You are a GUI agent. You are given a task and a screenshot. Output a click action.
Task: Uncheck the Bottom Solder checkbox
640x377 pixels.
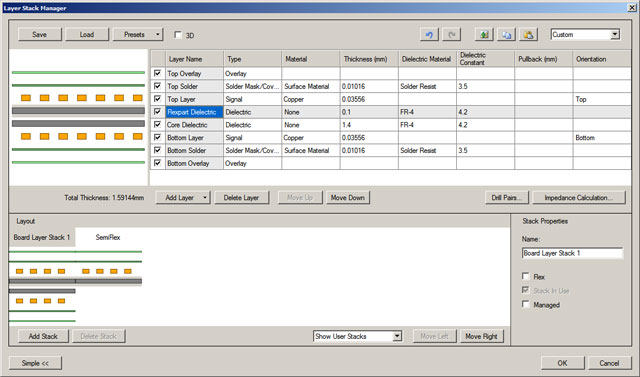158,150
